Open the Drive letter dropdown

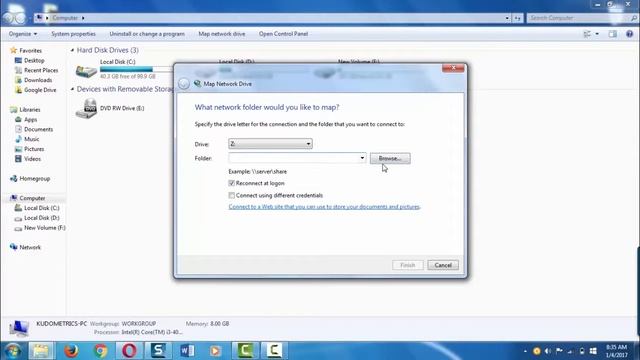tap(270, 144)
